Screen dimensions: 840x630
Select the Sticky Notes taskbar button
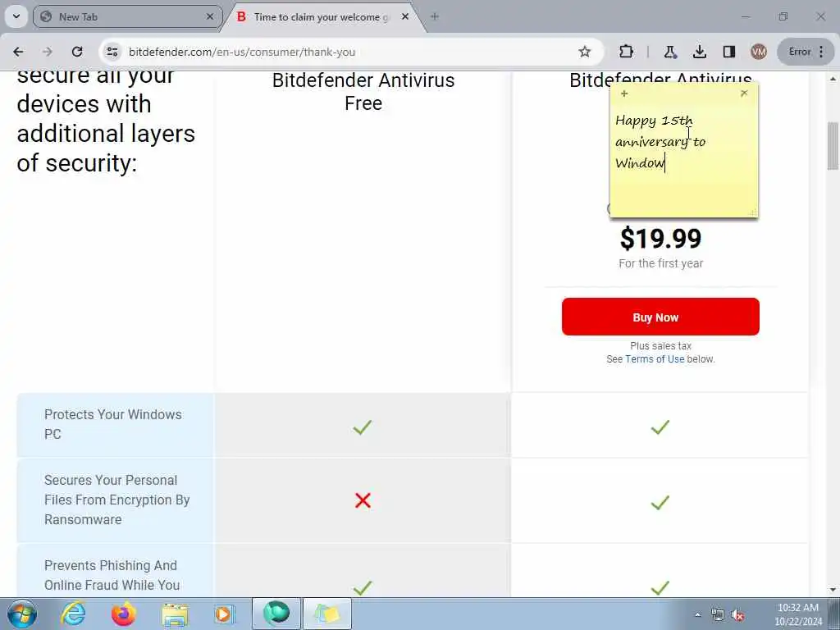(x=327, y=614)
